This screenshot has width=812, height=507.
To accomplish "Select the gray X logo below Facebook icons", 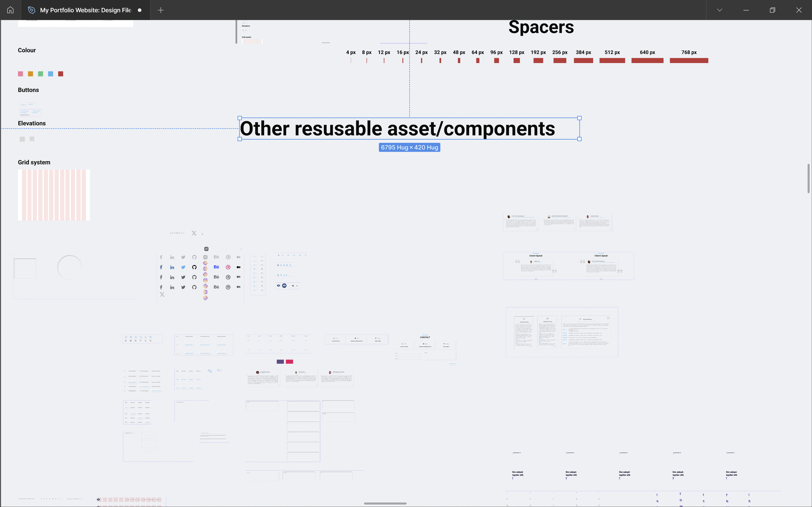I will point(162,294).
